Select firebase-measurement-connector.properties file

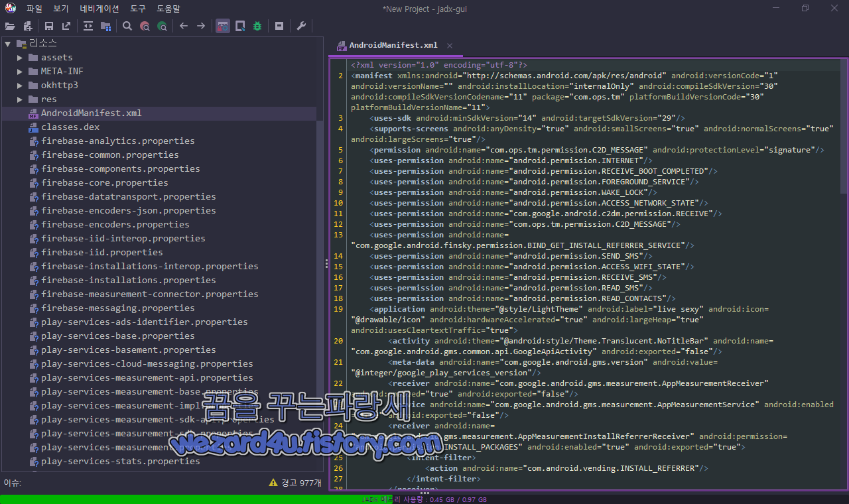pyautogui.click(x=150, y=294)
